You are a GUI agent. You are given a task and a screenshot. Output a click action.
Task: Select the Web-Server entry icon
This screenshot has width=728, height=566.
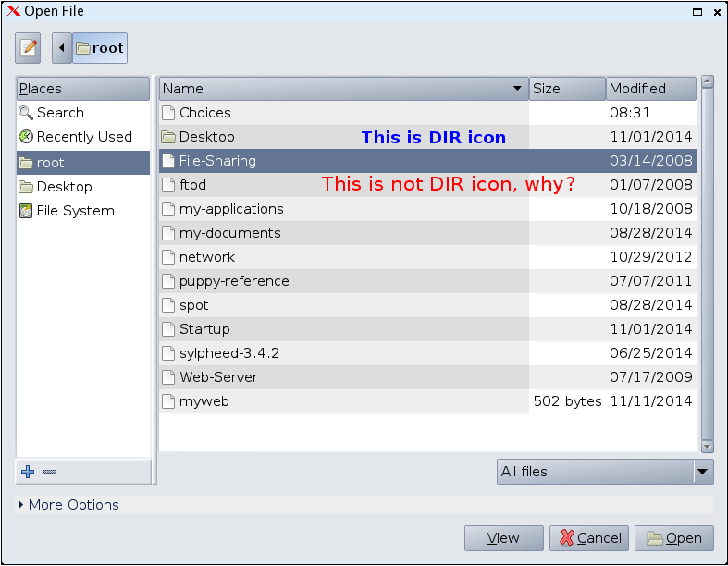point(168,377)
